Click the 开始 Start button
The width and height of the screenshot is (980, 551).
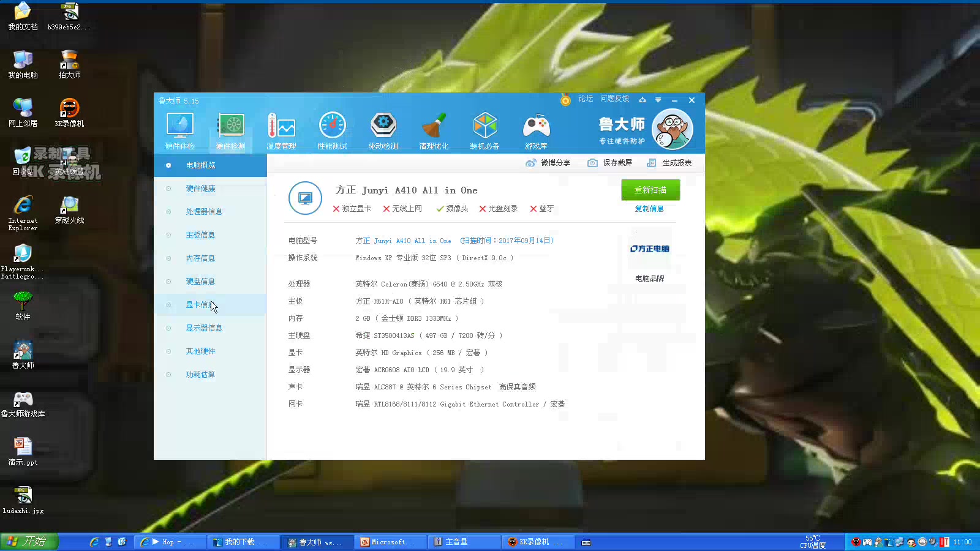click(x=29, y=542)
